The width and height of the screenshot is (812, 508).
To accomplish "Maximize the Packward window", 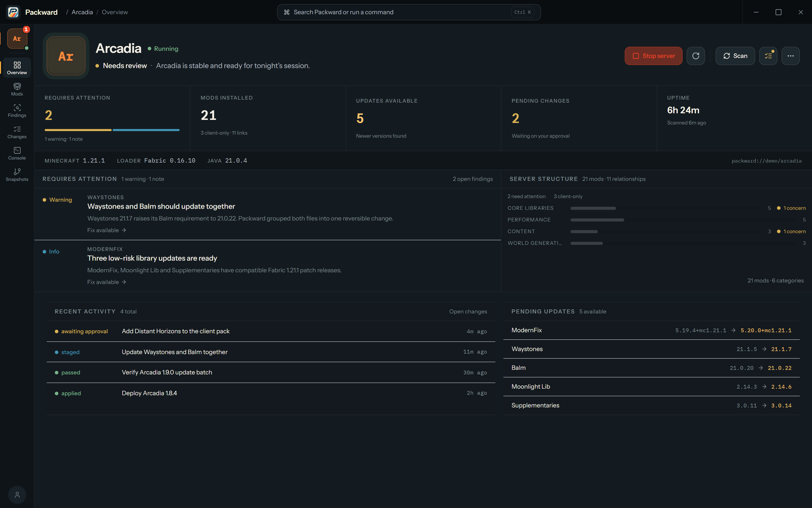I will coord(778,12).
